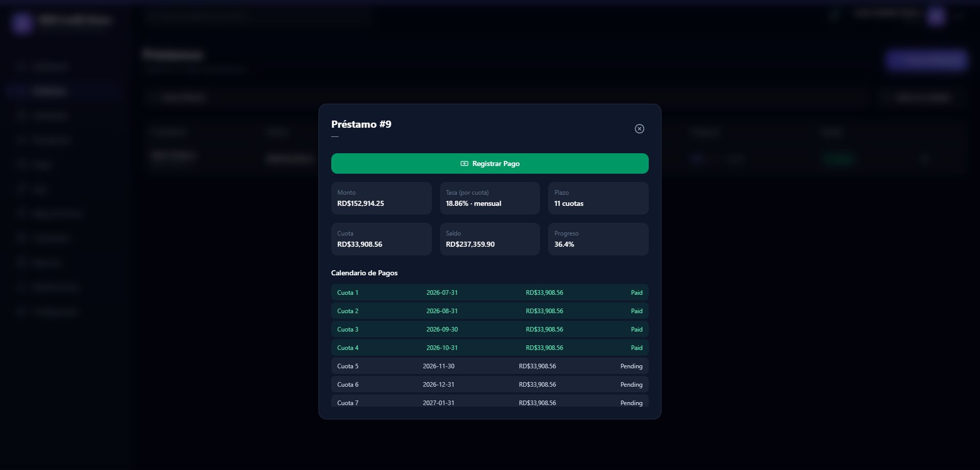Click the date 2026-11-30
Image resolution: width=980 pixels, height=470 pixels.
(x=438, y=366)
